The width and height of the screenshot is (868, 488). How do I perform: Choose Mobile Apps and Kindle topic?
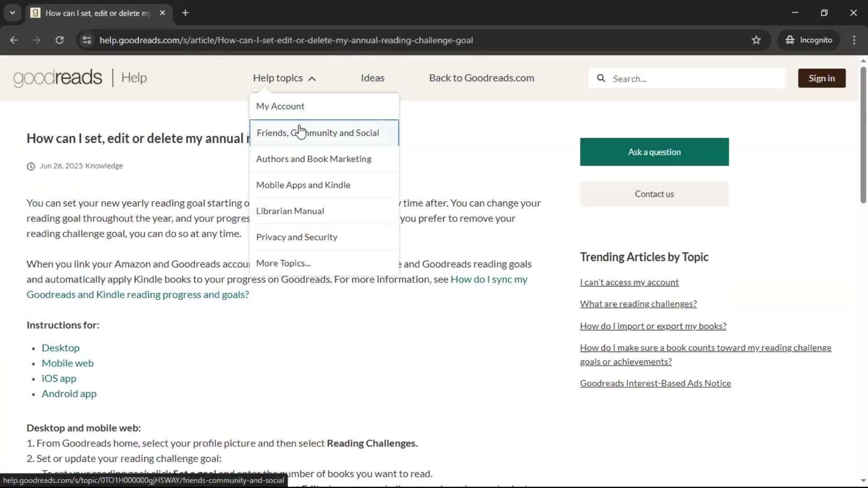click(324, 185)
